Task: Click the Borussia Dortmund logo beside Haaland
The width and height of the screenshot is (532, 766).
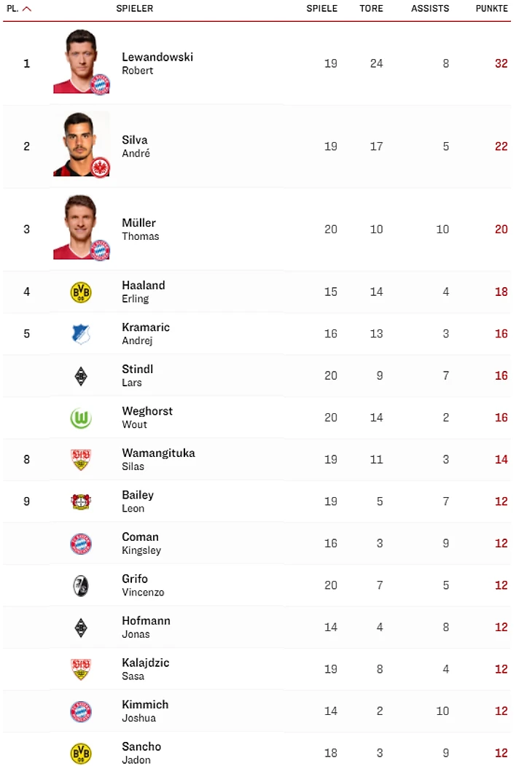Action: (x=81, y=292)
